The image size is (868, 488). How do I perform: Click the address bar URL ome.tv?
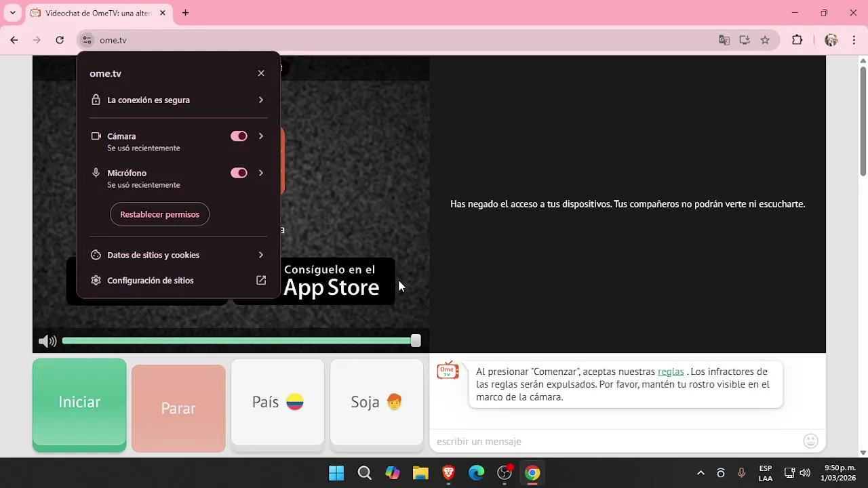pos(113,40)
